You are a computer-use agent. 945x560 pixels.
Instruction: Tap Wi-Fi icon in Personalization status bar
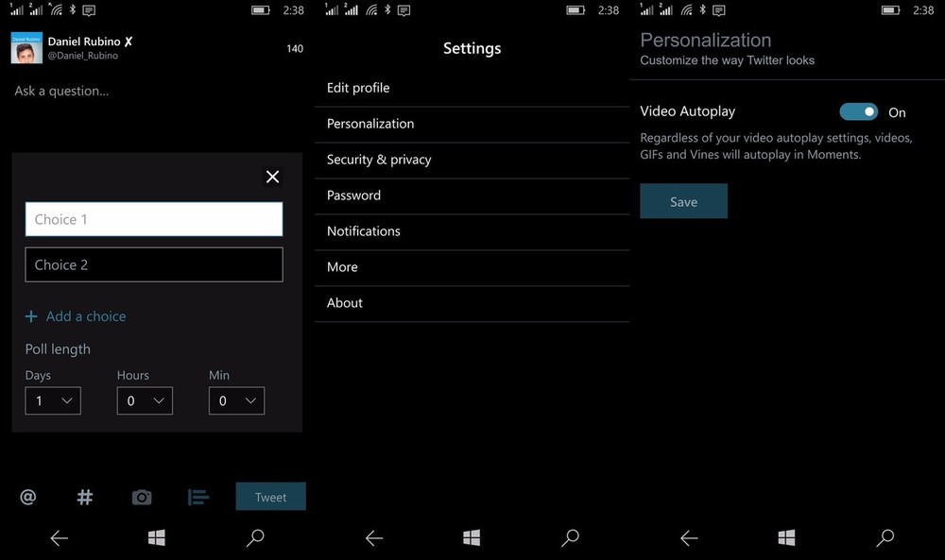point(686,9)
